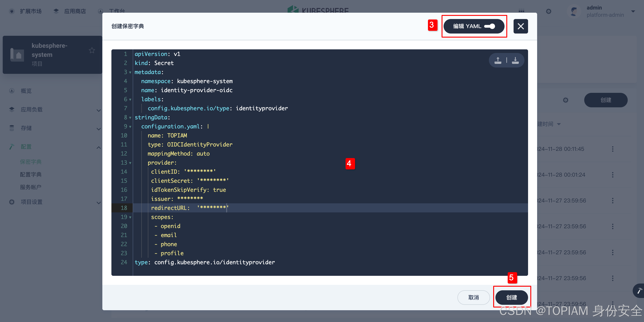Open the kebab menu on the first secret row
This screenshot has width=644, height=322.
point(613,149)
